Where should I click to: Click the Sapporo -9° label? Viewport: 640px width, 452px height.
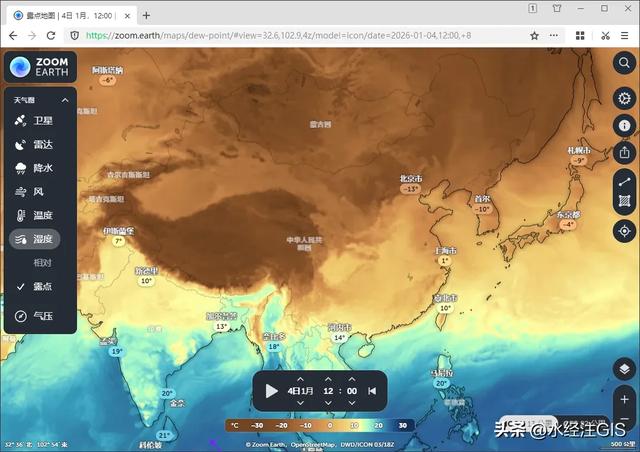point(579,160)
